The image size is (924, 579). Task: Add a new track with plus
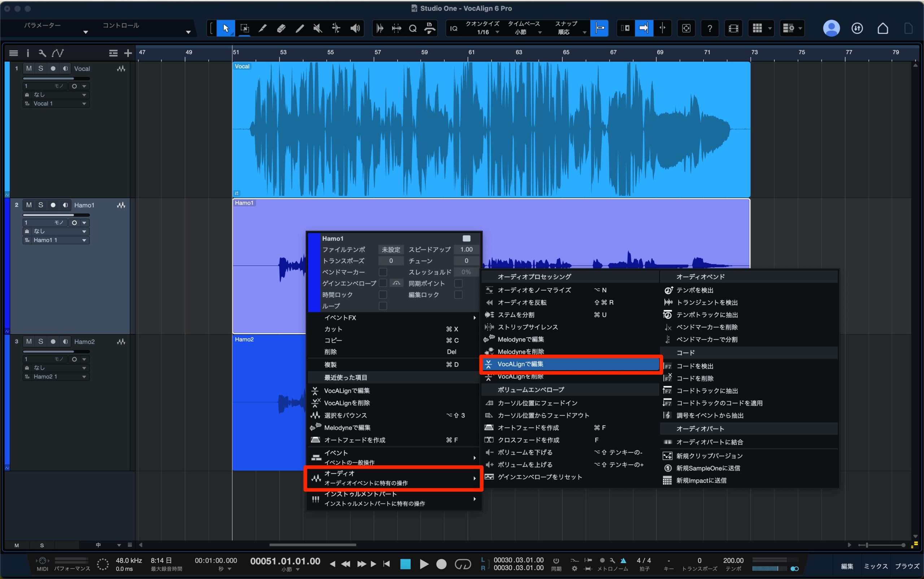pyautogui.click(x=128, y=53)
